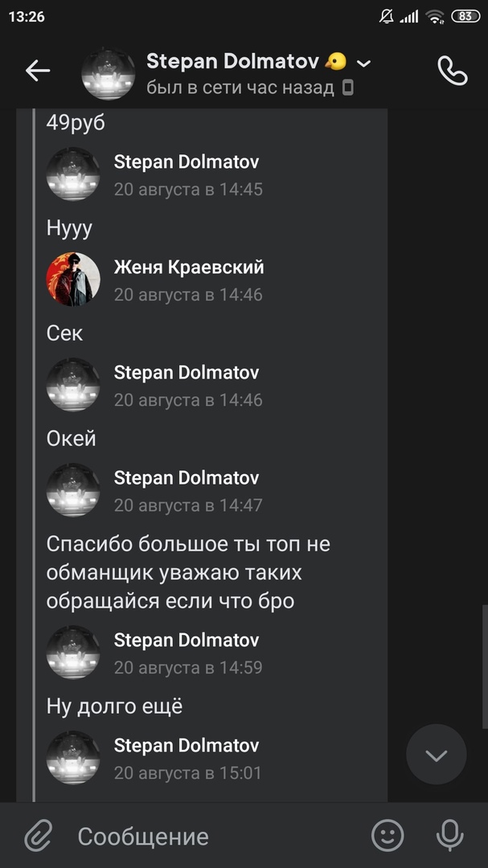Focus the Сообщение message input field
Image resolution: width=488 pixels, height=868 pixels.
(216, 836)
